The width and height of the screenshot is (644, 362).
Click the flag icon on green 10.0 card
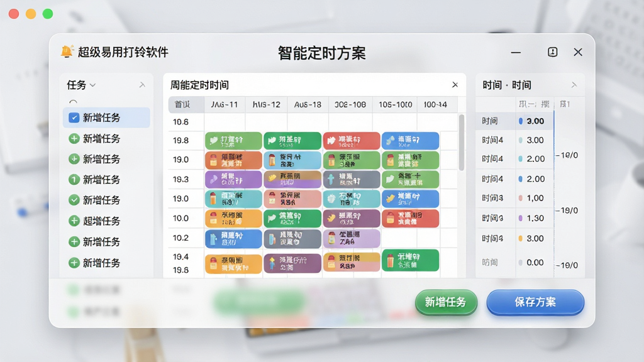click(272, 218)
